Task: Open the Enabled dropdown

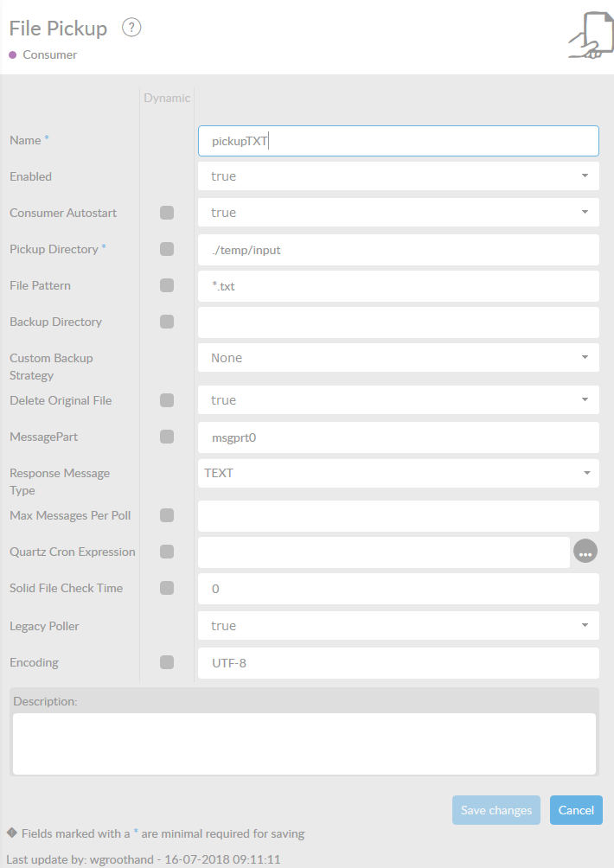Action: [398, 176]
